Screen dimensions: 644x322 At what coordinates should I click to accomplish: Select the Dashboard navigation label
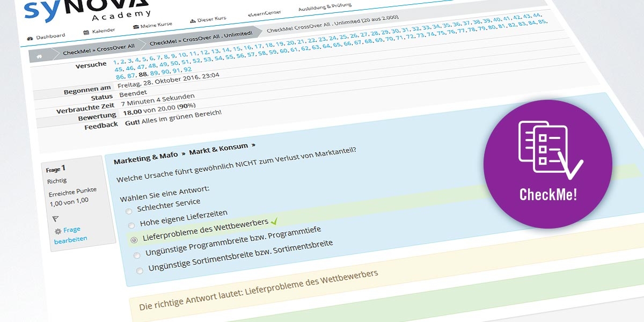pyautogui.click(x=50, y=36)
